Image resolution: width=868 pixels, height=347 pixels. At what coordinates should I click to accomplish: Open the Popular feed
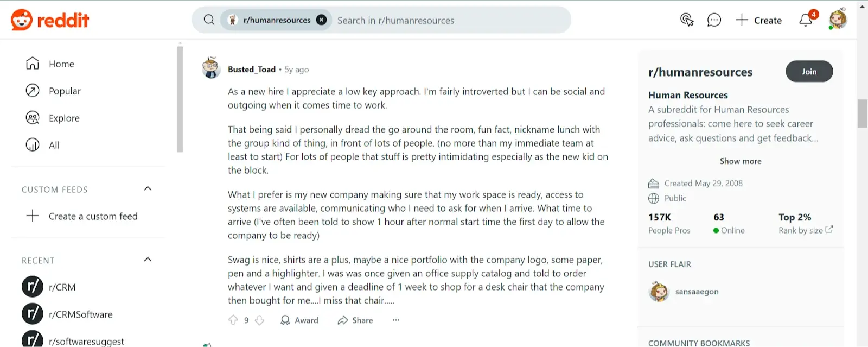(65, 91)
